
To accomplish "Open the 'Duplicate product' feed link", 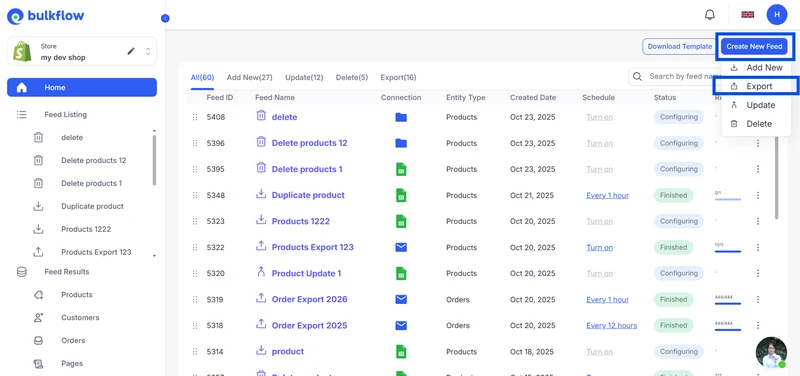I will point(308,195).
